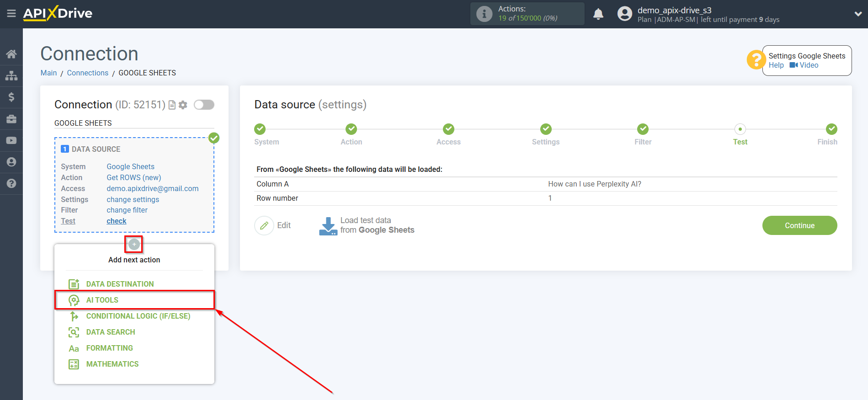Open the notifications bell
This screenshot has width=868, height=400.
[598, 14]
